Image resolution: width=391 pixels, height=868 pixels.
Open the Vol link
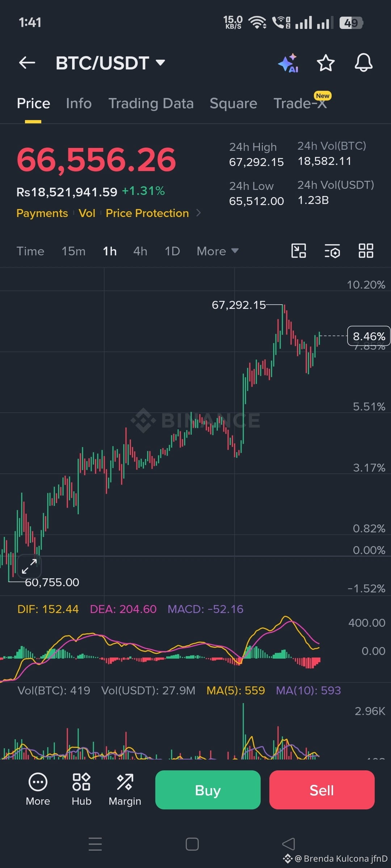(x=87, y=213)
